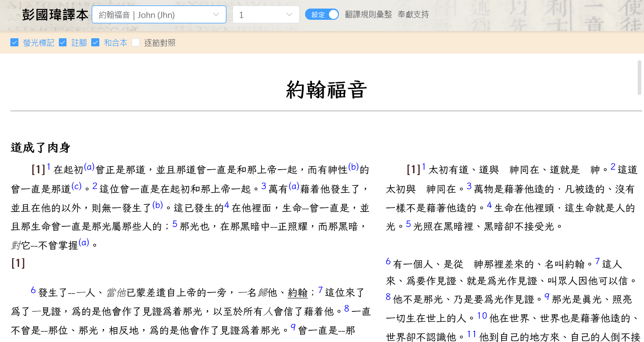This screenshot has width=644, height=342.
Task: Open footnote (a) after 不曾掌握
Action: click(84, 243)
